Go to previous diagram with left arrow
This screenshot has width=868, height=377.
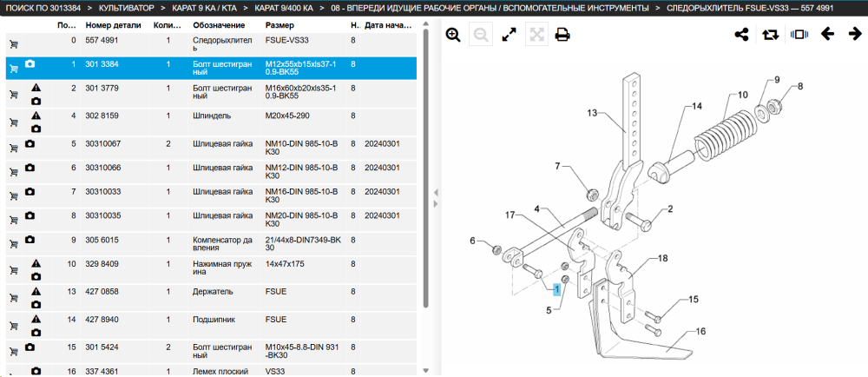point(827,35)
